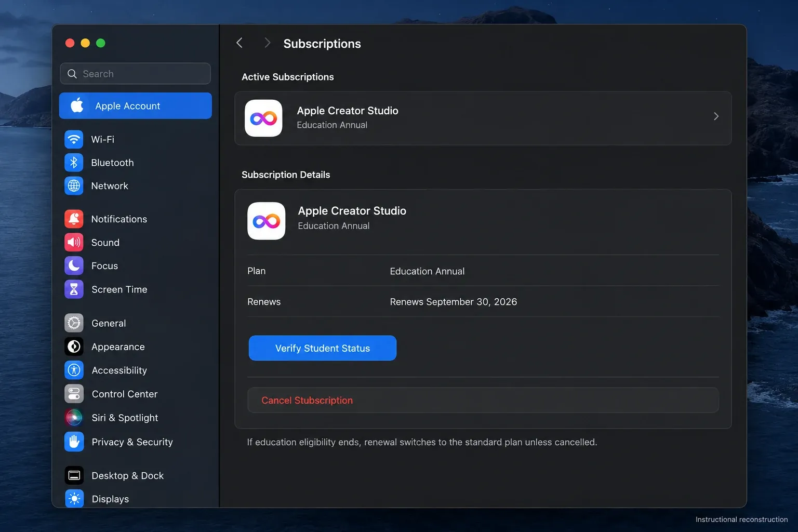Click into the Search field

click(x=136, y=74)
